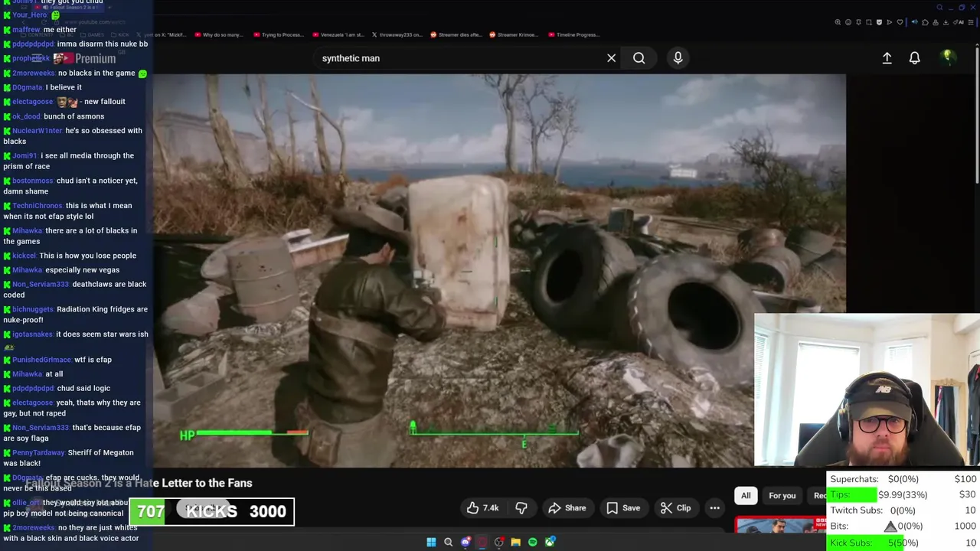The width and height of the screenshot is (980, 551).
Task: Open Windows taskbar search
Action: 449,542
